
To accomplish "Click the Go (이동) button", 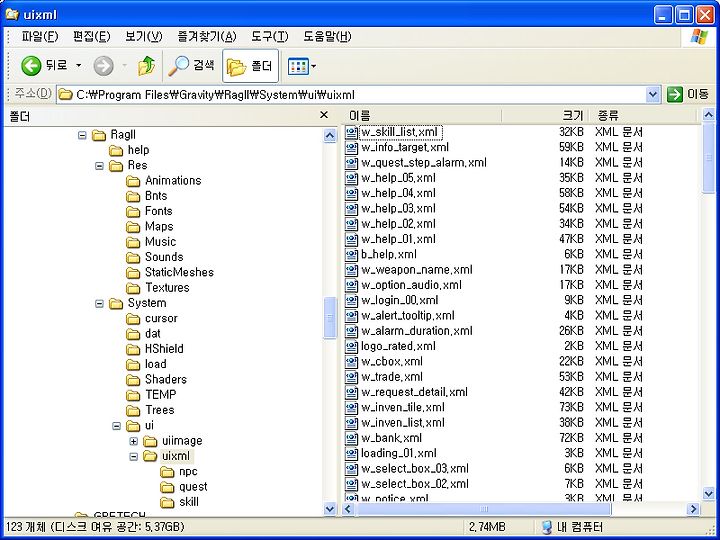I will pos(687,95).
